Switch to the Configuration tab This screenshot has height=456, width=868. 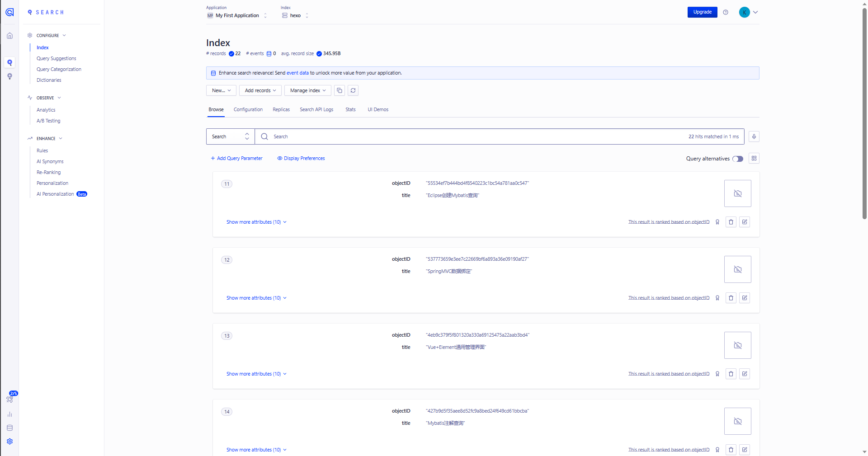pyautogui.click(x=248, y=109)
